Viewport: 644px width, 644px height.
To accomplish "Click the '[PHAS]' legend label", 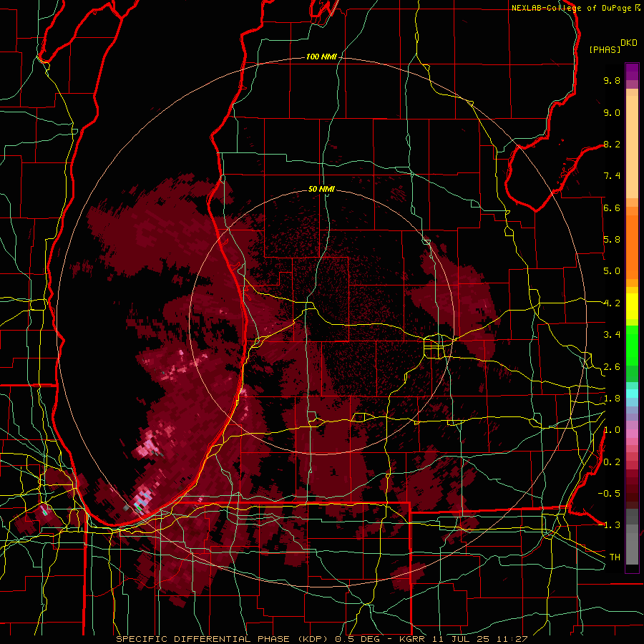I will point(605,49).
